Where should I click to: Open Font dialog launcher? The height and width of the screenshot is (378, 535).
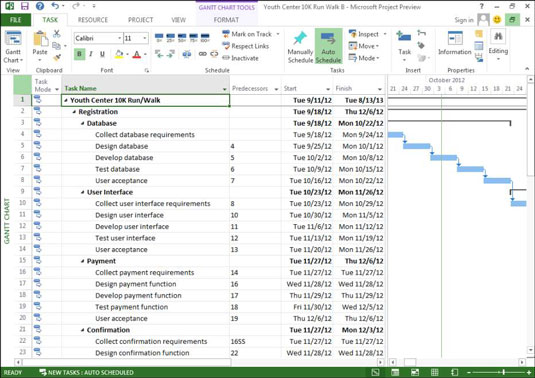[147, 71]
